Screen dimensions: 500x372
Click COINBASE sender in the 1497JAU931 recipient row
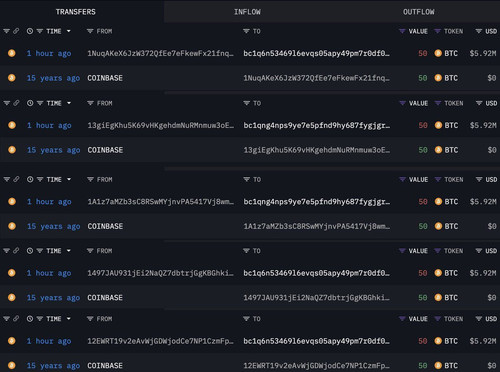[x=105, y=298]
